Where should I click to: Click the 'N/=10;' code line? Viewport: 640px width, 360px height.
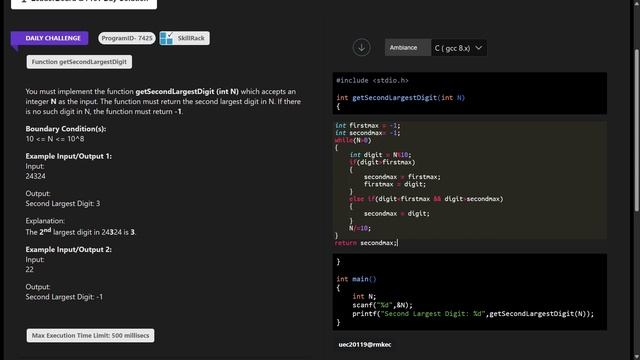click(360, 229)
